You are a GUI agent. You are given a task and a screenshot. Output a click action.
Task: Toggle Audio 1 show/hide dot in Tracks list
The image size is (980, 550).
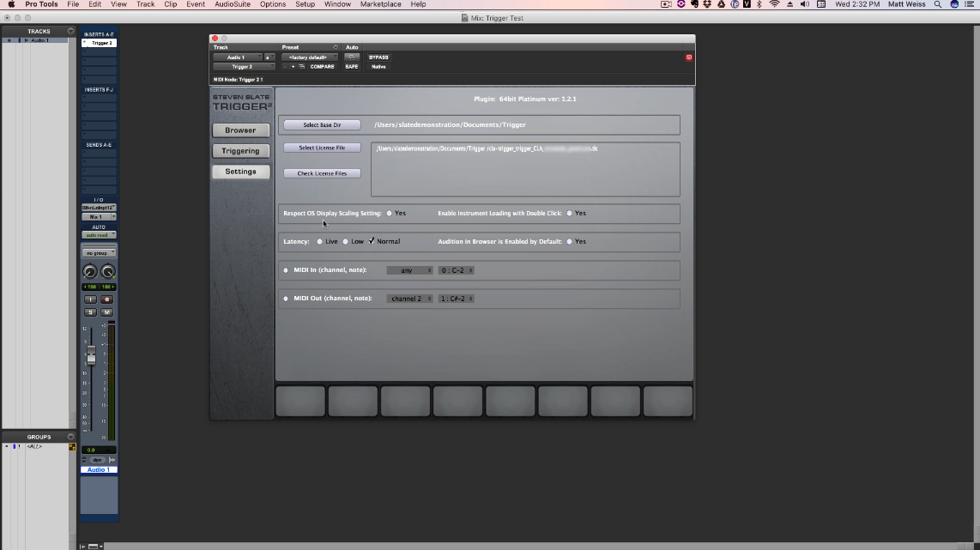pos(9,40)
